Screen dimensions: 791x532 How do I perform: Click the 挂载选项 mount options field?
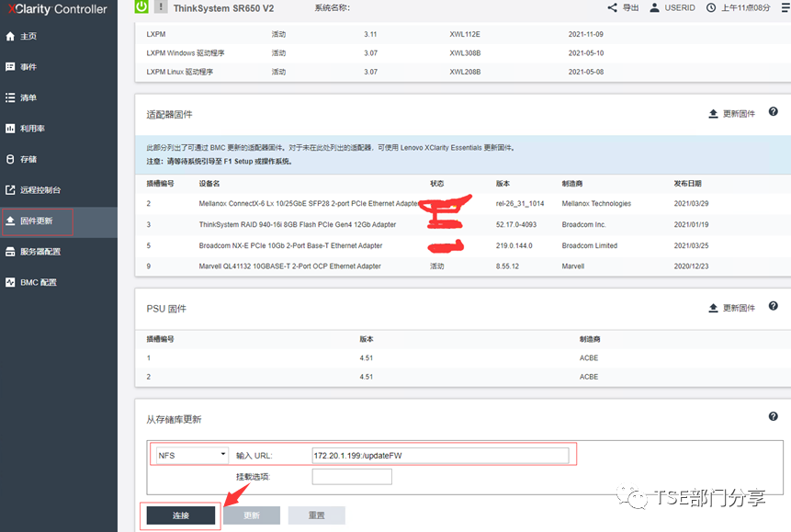point(352,477)
